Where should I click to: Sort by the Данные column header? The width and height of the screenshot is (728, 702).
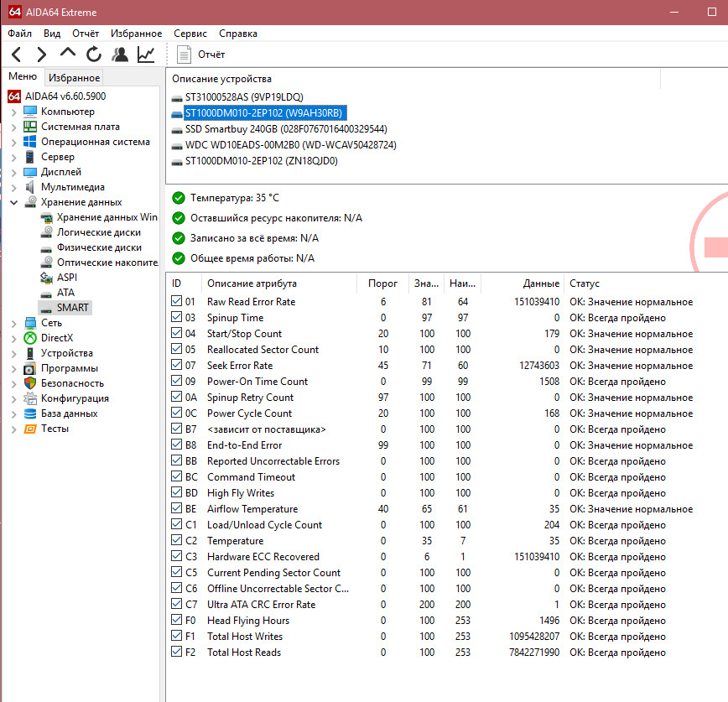click(x=541, y=283)
